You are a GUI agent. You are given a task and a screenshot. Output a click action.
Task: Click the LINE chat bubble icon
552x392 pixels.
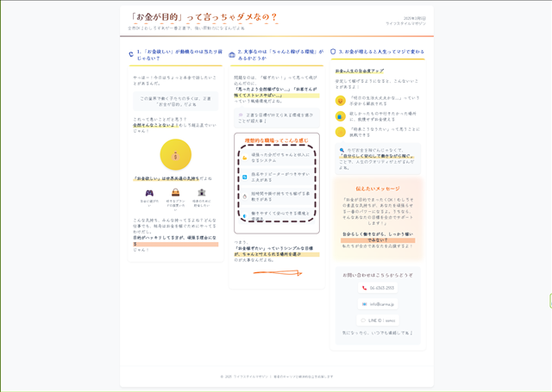point(363,320)
